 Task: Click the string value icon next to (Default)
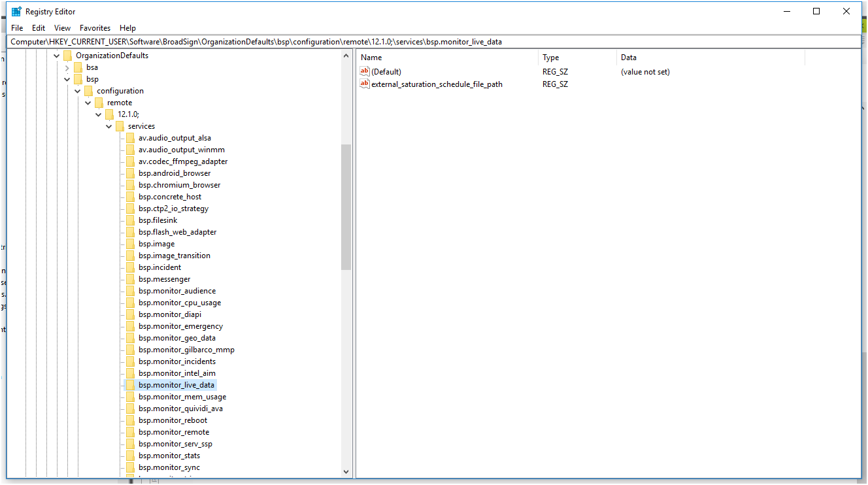[365, 71]
